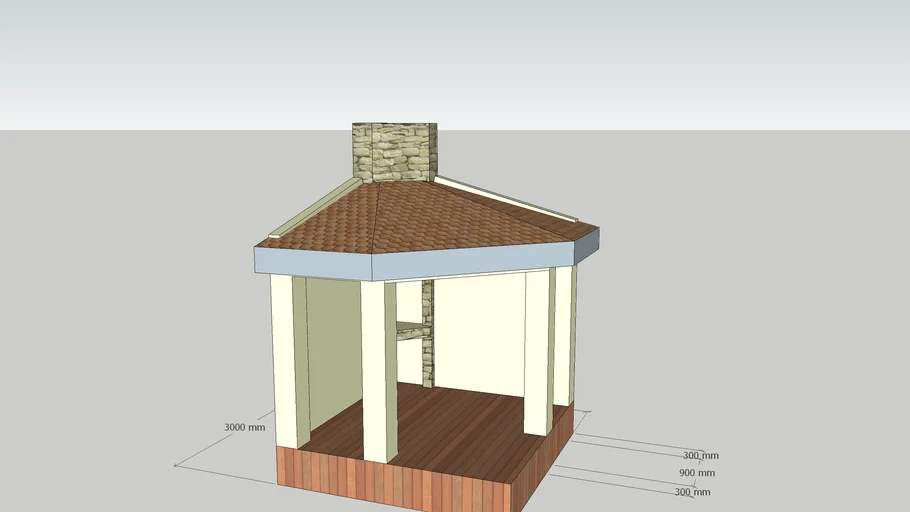This screenshot has width=910, height=512.
Task: Click the stone chimney on top of the roof
Action: [394, 152]
